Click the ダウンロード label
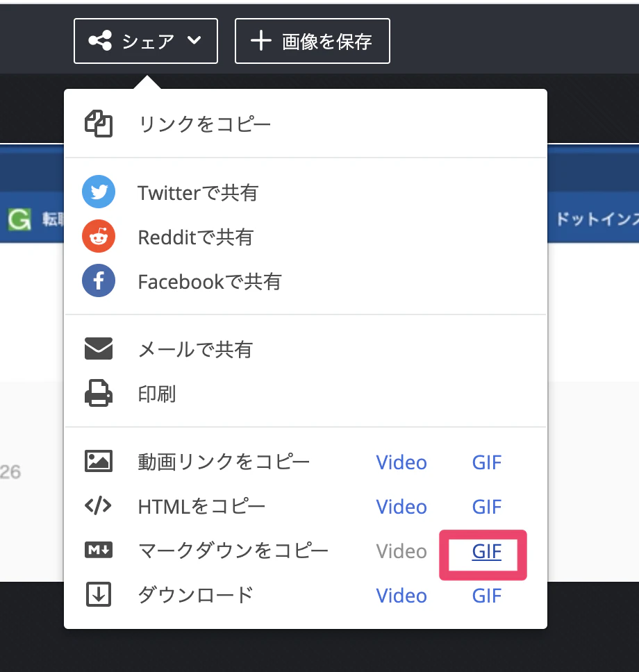Image resolution: width=639 pixels, height=672 pixels. tap(196, 596)
